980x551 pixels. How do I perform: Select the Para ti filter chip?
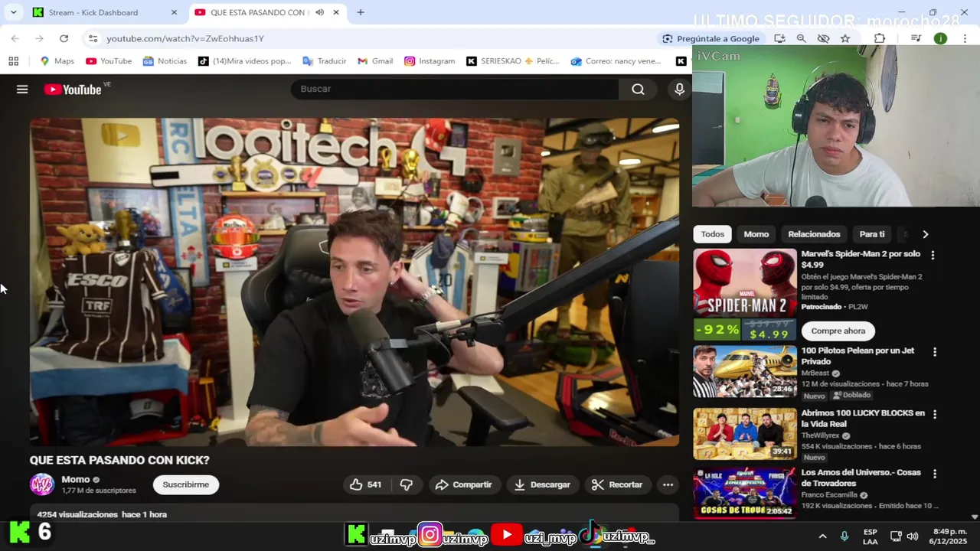tap(872, 234)
